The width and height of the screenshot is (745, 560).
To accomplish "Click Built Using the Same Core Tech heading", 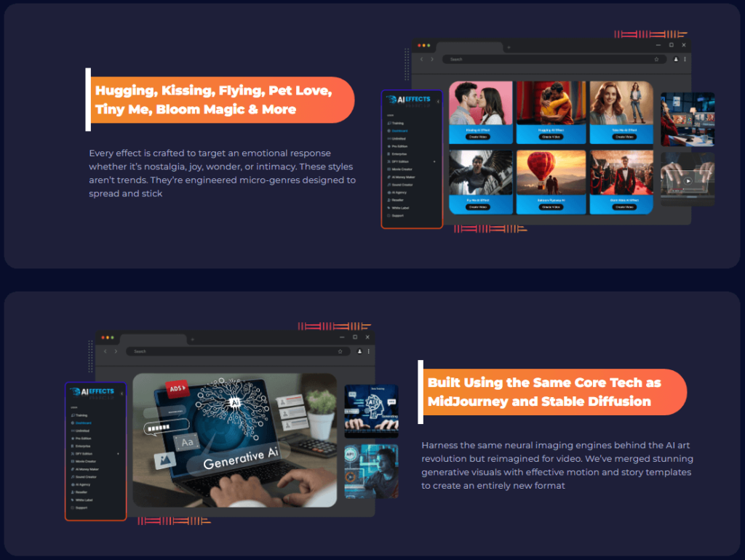I will 553,392.
